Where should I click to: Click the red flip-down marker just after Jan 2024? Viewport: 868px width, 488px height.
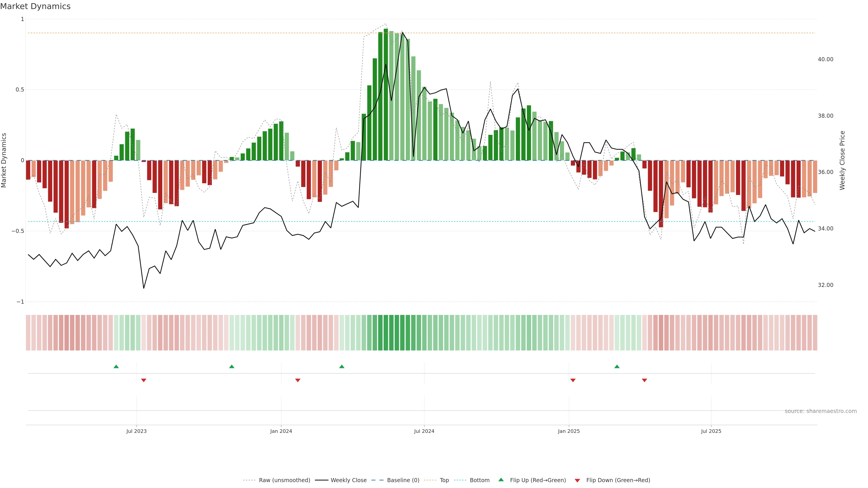297,380
